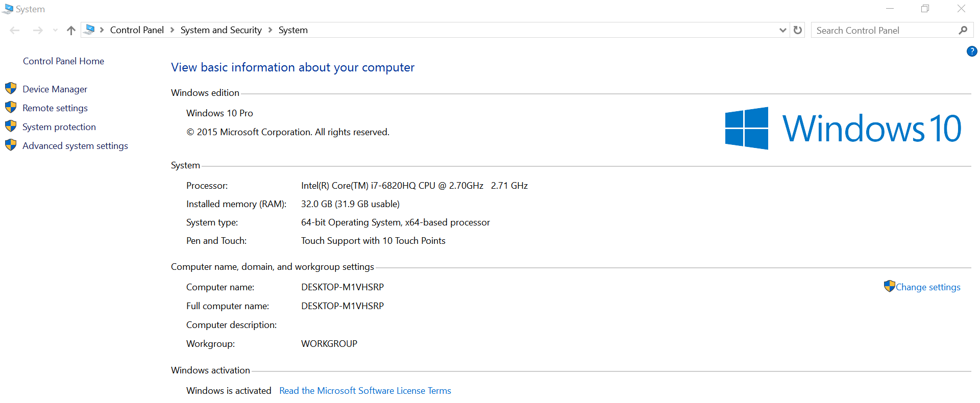Image resolution: width=980 pixels, height=403 pixels.
Task: Click the Windows 10 logo
Action: pos(843,128)
